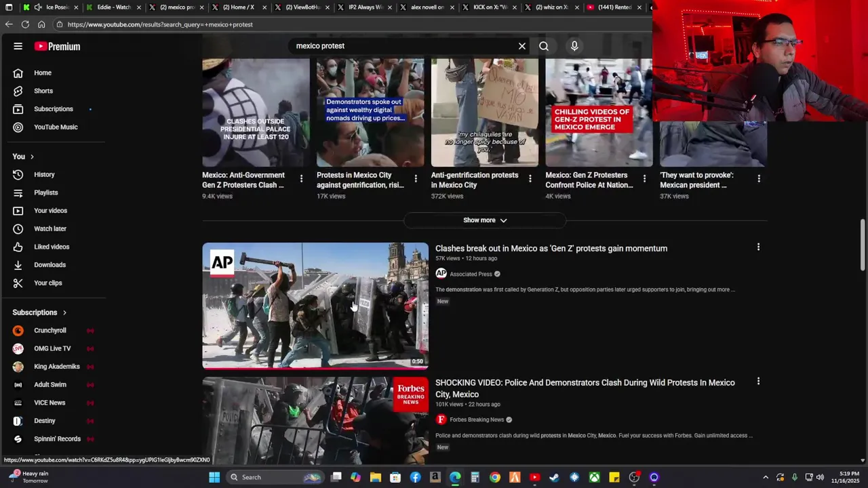Click the Forbes Breaking News channel avatar
868x488 pixels.
pos(441,420)
